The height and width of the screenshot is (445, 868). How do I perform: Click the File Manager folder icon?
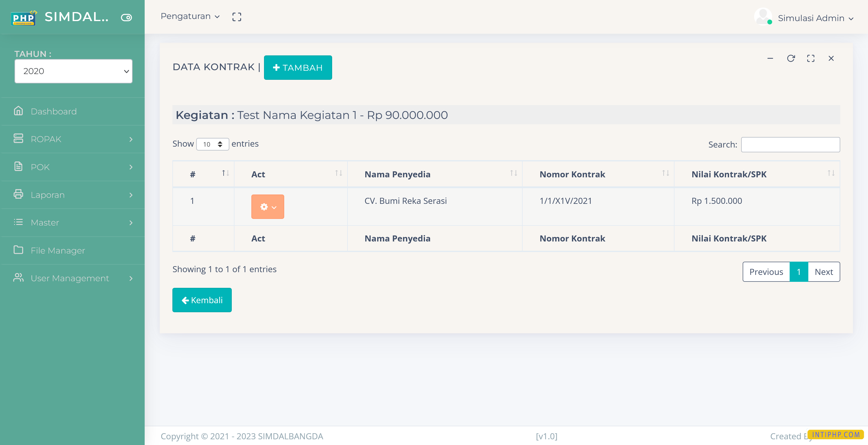(x=18, y=250)
